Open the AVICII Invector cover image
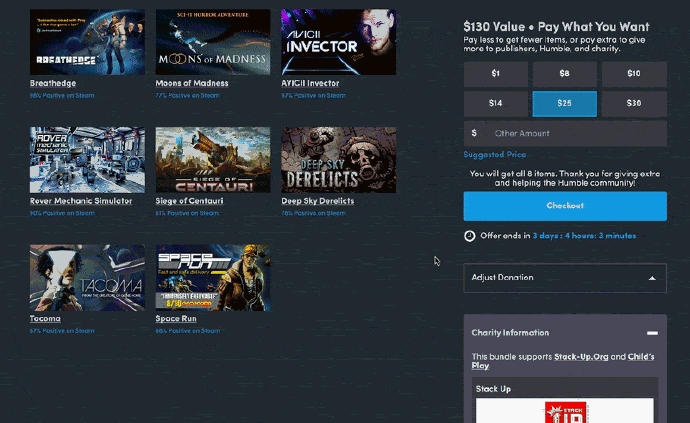This screenshot has width=690, height=423. (338, 42)
